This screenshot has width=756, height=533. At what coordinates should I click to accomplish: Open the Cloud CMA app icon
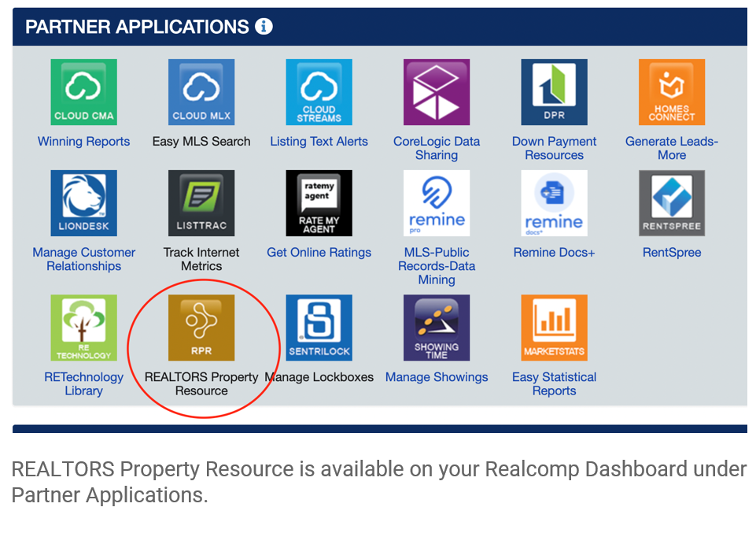84,92
